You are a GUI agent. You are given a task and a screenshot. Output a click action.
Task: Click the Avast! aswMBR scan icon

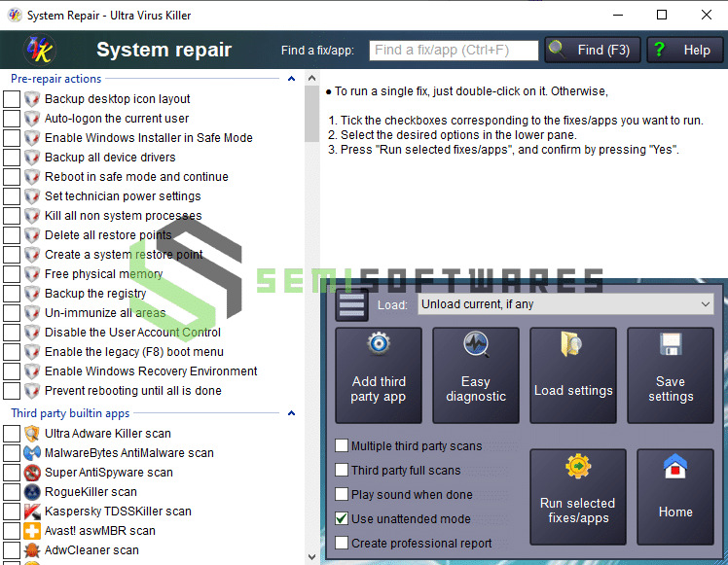pos(32,531)
